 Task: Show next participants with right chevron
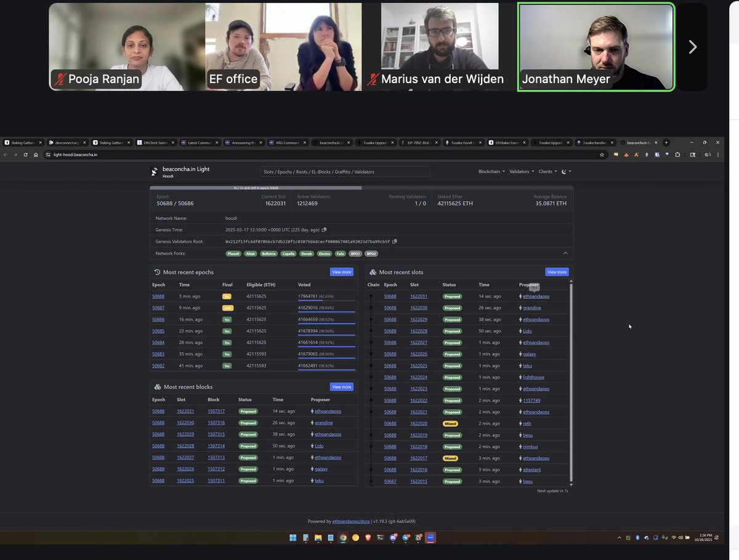tap(692, 47)
